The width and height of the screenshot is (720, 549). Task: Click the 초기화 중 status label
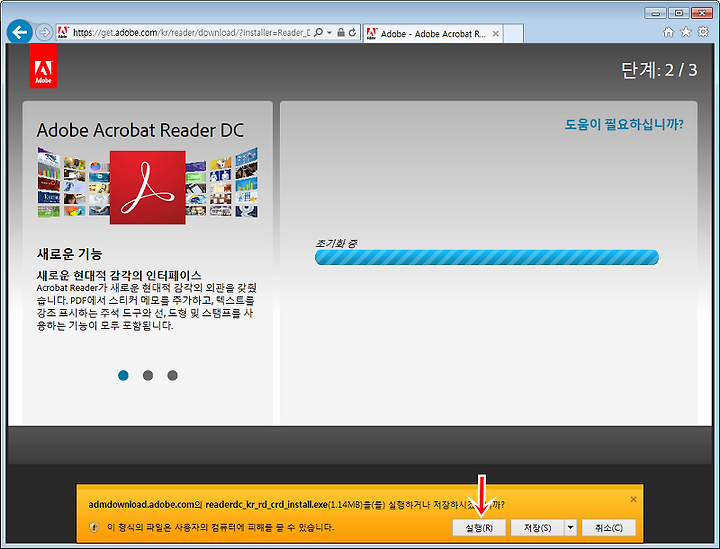(x=336, y=243)
